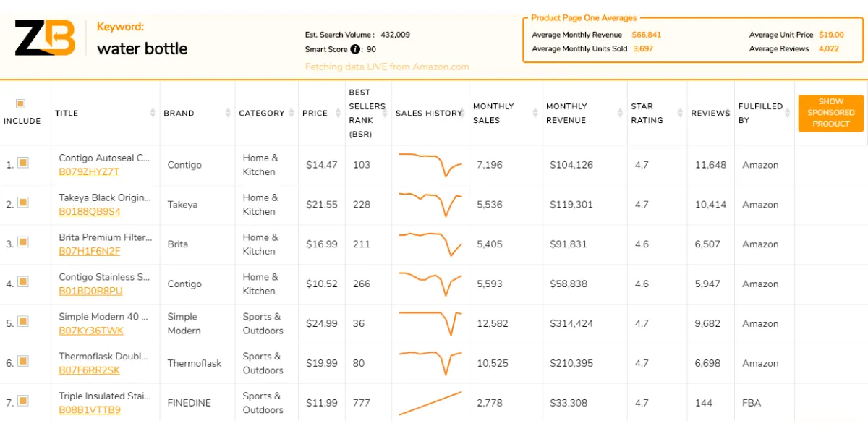Toggle the include checkbox for row 7
Image resolution: width=868 pixels, height=434 pixels.
point(23,400)
